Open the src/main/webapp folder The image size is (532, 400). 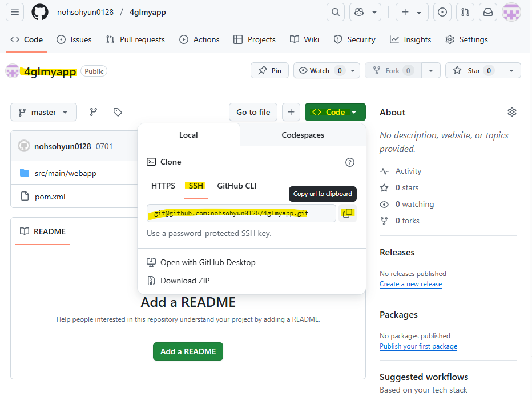pyautogui.click(x=66, y=173)
